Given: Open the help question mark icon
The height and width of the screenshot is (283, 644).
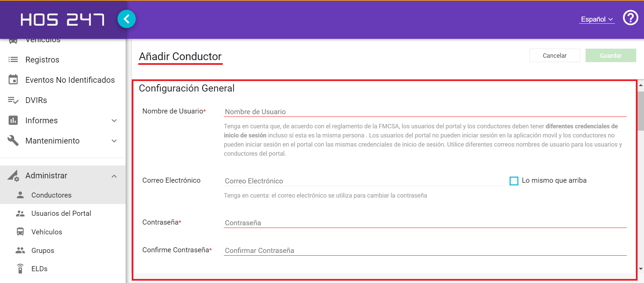Looking at the screenshot, I should (x=630, y=18).
